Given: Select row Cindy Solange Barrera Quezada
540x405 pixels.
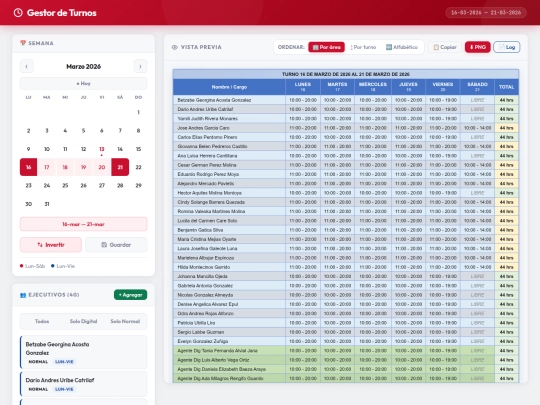Looking at the screenshot, I should (346, 202).
